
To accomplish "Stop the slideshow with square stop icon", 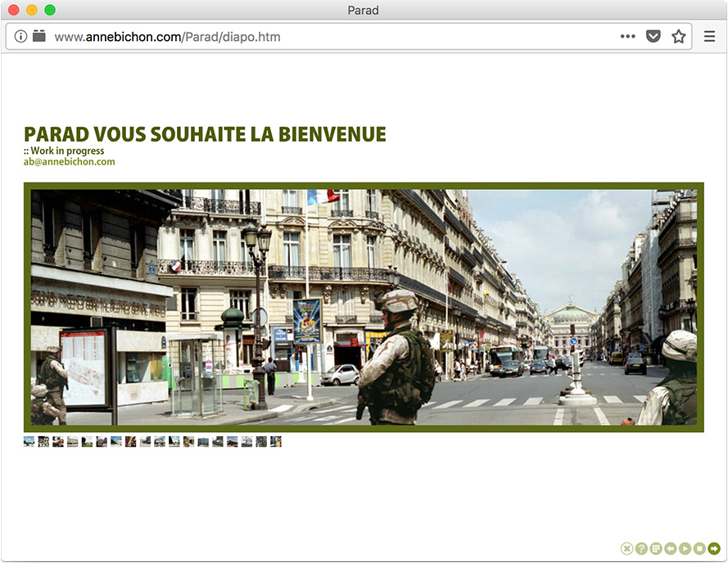I will pyautogui.click(x=699, y=548).
